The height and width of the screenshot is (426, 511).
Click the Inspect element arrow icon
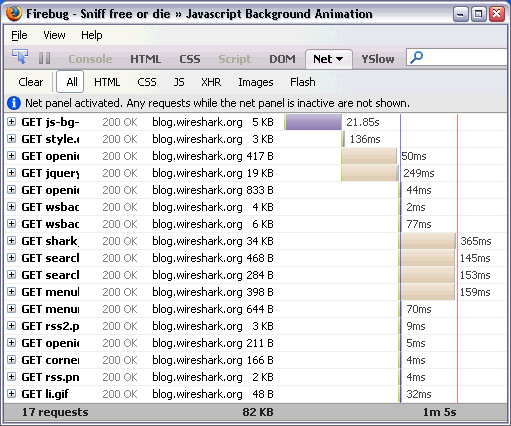coord(20,57)
